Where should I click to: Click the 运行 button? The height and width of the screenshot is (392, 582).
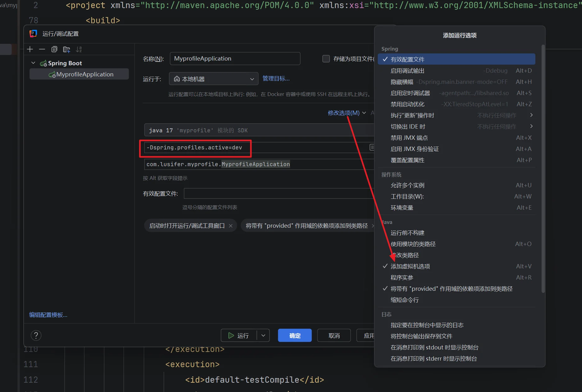coord(239,335)
